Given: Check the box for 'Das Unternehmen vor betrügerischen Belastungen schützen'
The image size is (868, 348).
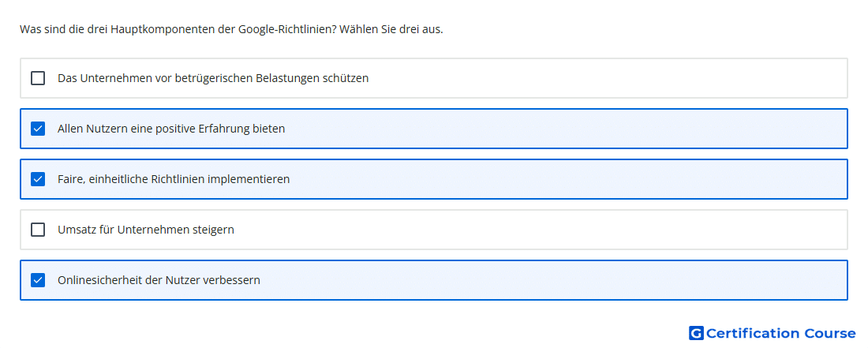Looking at the screenshot, I should (x=38, y=78).
